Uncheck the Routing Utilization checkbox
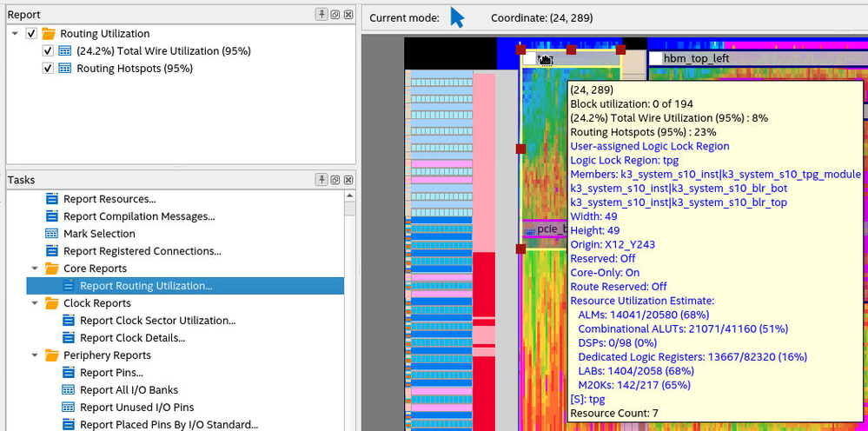868x431 pixels. 32,34
